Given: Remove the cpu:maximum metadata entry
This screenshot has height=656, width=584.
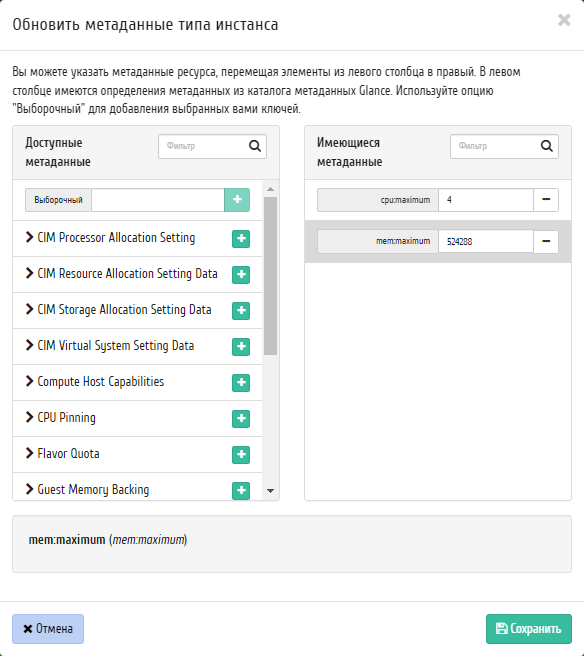Looking at the screenshot, I should [x=546, y=200].
